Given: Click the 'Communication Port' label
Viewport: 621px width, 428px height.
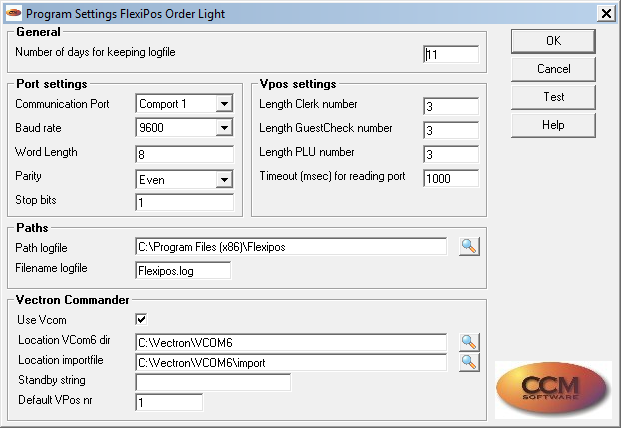Looking at the screenshot, I should click(62, 104).
